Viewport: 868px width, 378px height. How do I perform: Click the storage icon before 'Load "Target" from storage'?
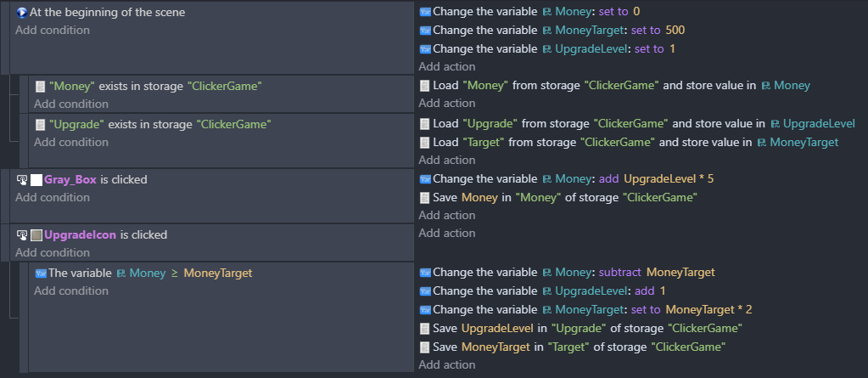click(425, 143)
